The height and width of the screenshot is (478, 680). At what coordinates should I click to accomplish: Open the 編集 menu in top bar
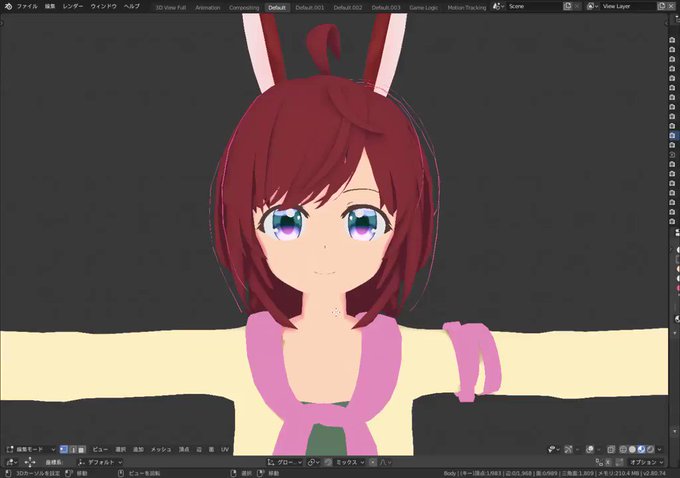click(50, 7)
